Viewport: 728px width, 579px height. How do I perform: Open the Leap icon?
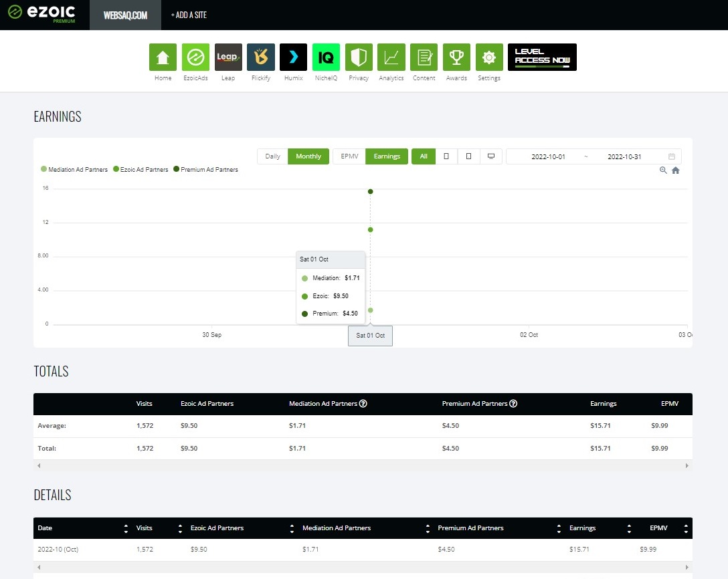(x=228, y=57)
